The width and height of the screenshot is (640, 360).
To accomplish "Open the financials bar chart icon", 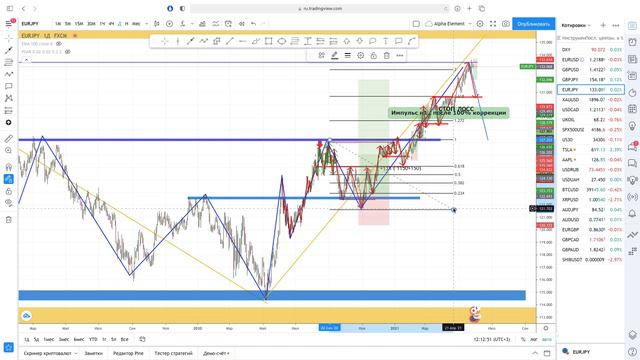I will [x=202, y=24].
